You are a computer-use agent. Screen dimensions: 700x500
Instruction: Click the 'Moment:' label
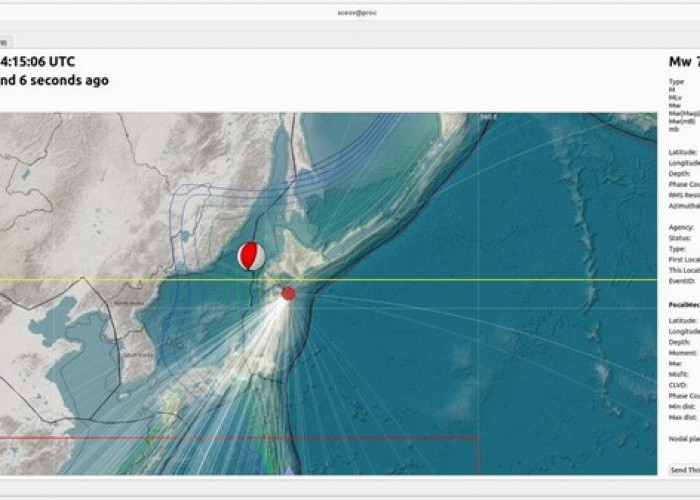pos(682,353)
